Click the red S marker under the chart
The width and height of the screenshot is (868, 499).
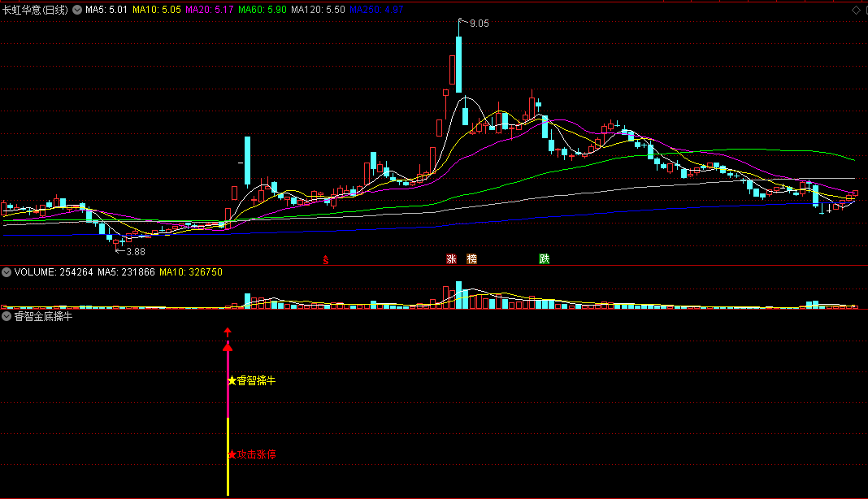[x=326, y=260]
